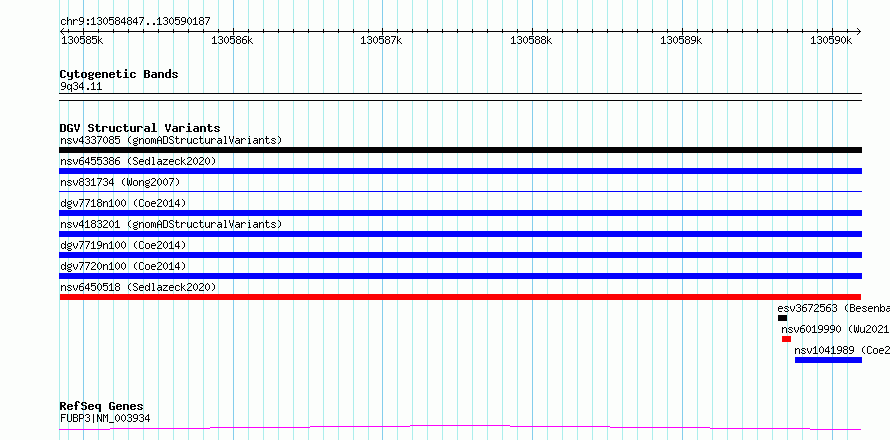The width and height of the screenshot is (890, 440).
Task: Click the 130588k ruler tick label
Action: coord(531,40)
